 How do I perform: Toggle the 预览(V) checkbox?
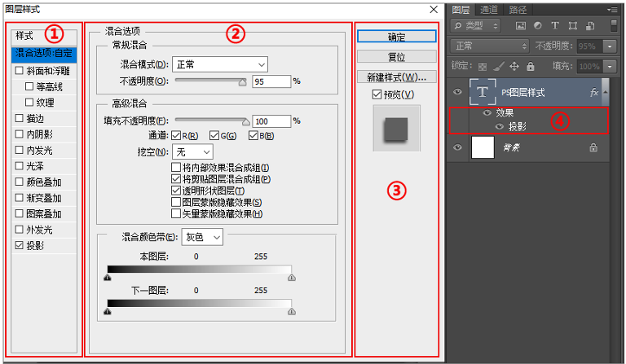pos(377,94)
